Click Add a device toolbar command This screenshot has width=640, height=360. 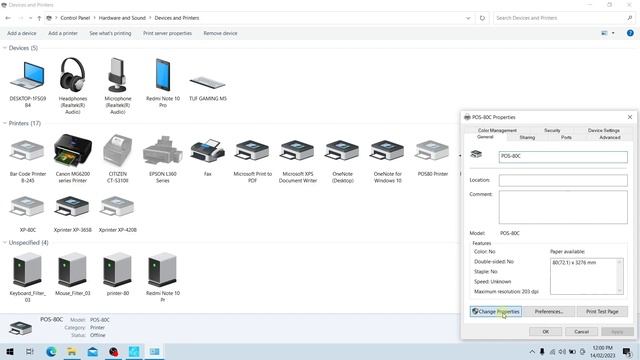[22, 33]
